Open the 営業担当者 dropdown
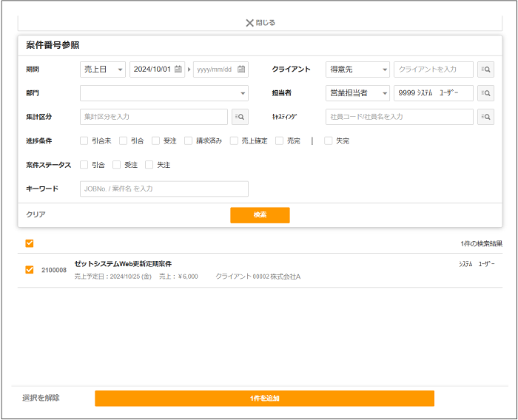Viewport: 518px width, 420px height. click(357, 93)
